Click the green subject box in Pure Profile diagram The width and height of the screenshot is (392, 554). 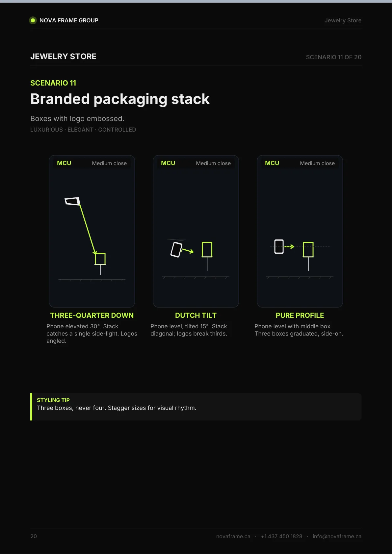(x=308, y=250)
